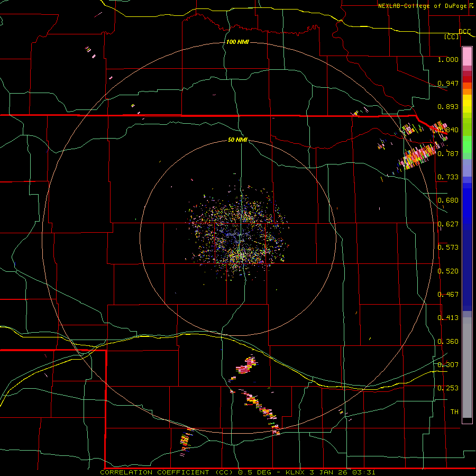Image resolution: width=476 pixels, height=476 pixels.
Task: Click the 100 NMI range ring label
Action: (237, 42)
